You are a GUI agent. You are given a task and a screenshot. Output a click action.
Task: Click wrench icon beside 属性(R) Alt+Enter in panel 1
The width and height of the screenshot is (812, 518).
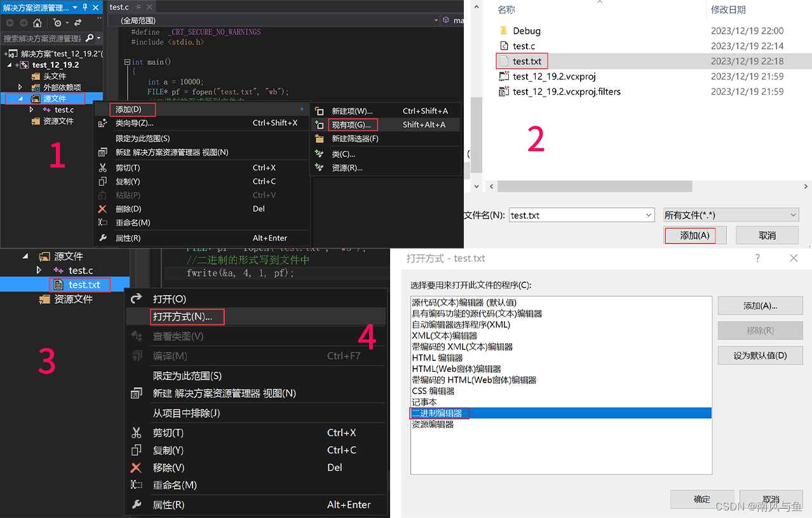(103, 238)
